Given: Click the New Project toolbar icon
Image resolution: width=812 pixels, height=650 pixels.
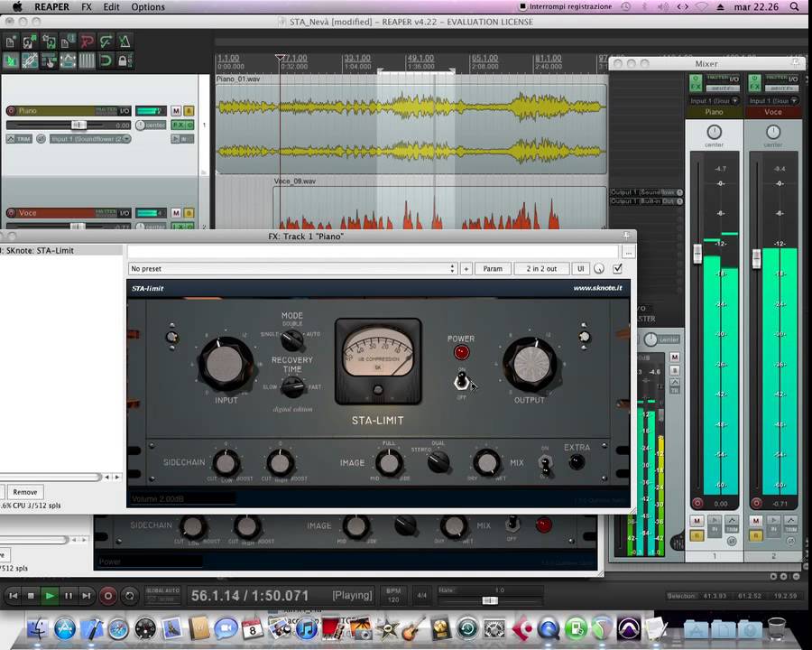Looking at the screenshot, I should [x=10, y=42].
